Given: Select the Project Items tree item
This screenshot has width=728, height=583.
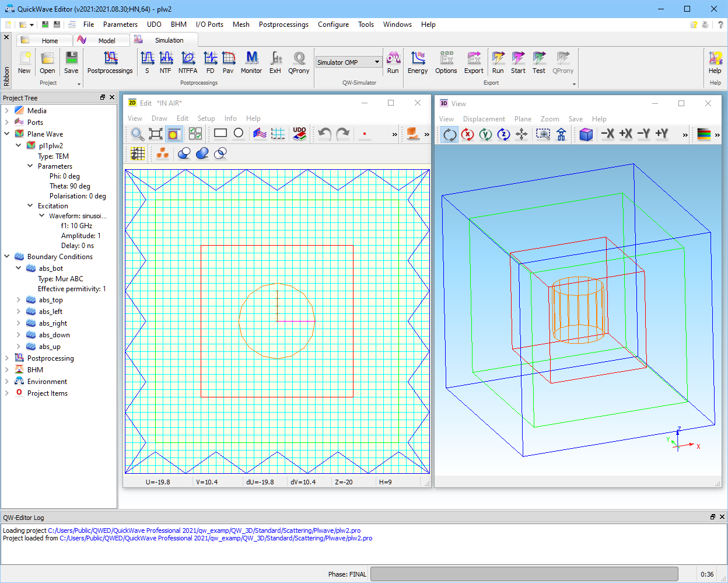Looking at the screenshot, I should coord(47,393).
